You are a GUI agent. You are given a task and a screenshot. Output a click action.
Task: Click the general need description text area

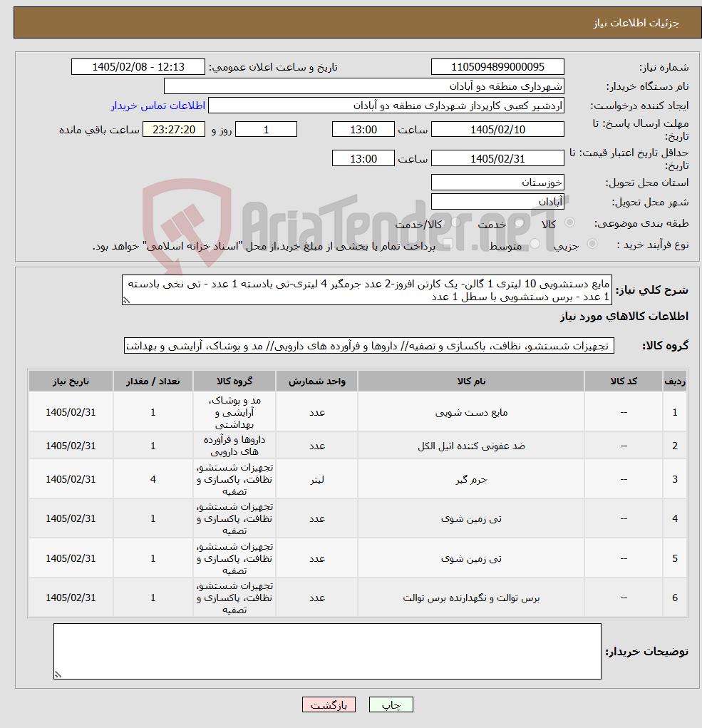[367, 290]
